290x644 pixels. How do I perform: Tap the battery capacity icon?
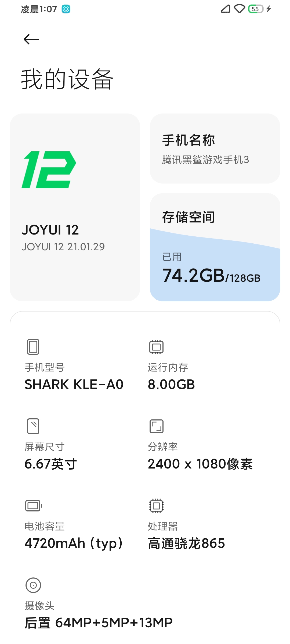click(x=33, y=506)
